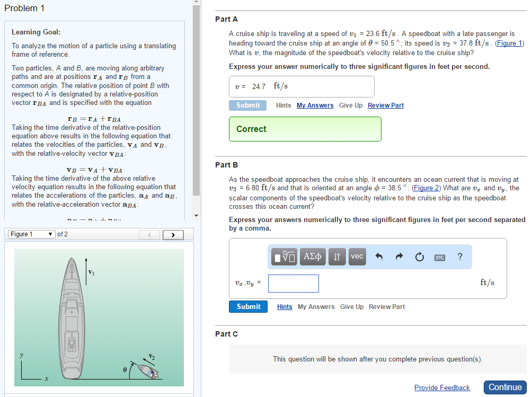The height and width of the screenshot is (397, 532).
Task: Insert vector notation with the vec icon
Action: (x=357, y=257)
